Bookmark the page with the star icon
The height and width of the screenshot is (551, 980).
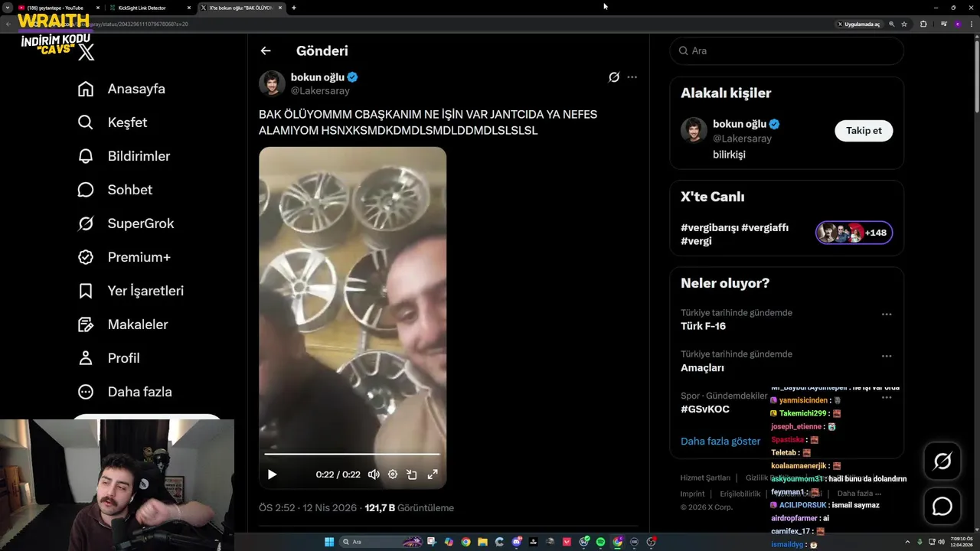click(904, 24)
